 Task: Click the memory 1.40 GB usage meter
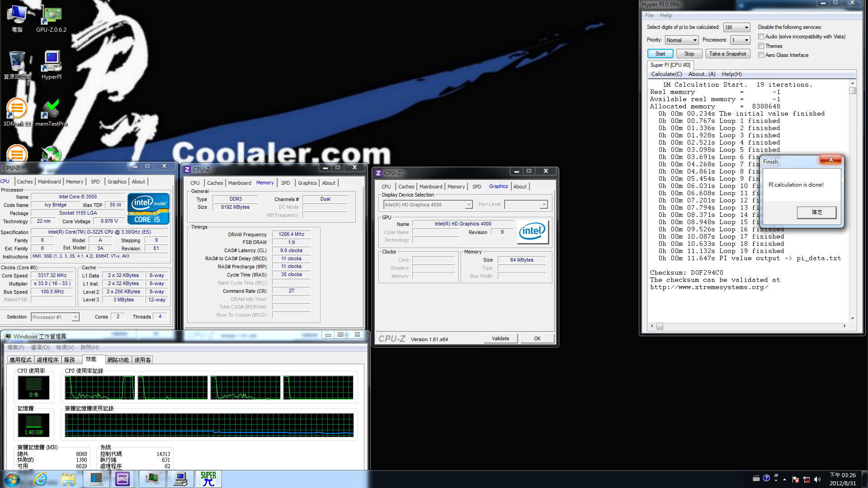(x=33, y=425)
